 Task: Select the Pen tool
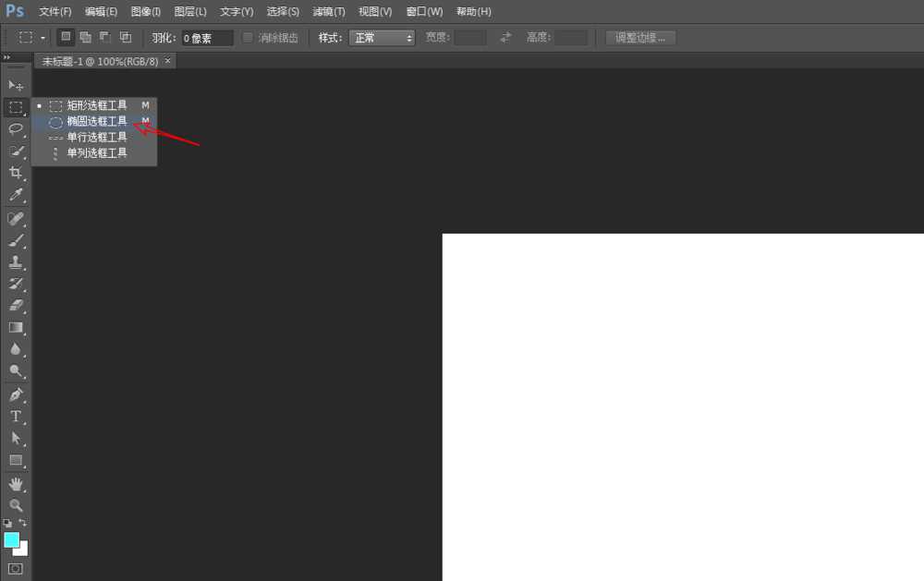pos(16,394)
